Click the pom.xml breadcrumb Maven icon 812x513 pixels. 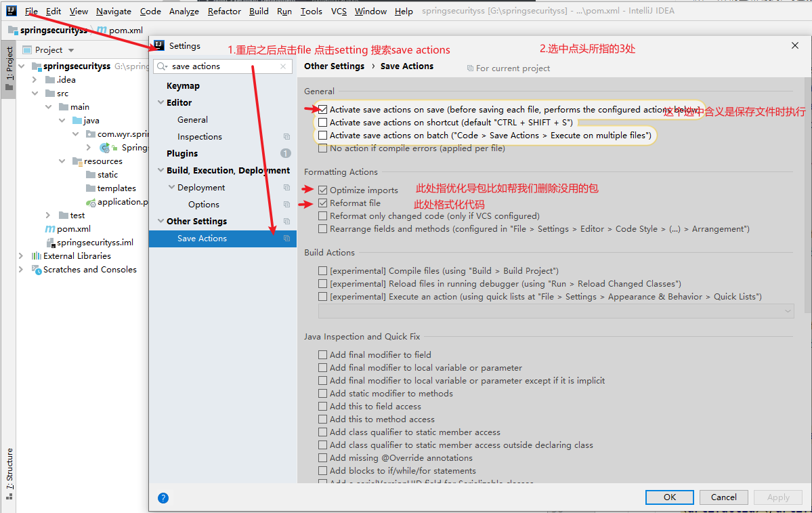coord(102,30)
